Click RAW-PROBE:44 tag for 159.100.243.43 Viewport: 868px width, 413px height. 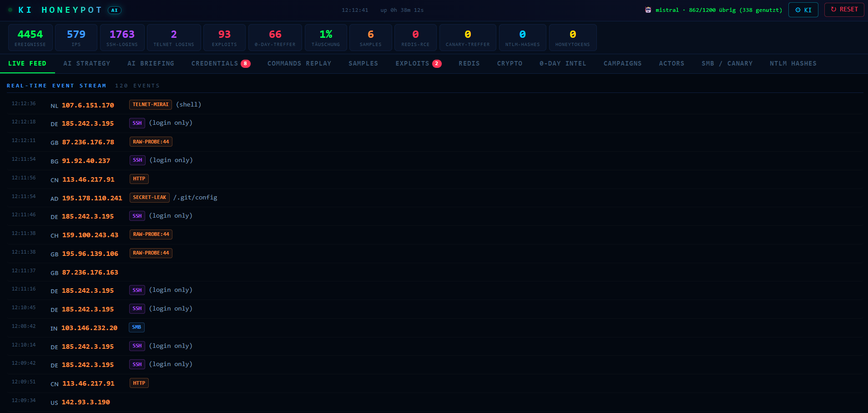[151, 235]
